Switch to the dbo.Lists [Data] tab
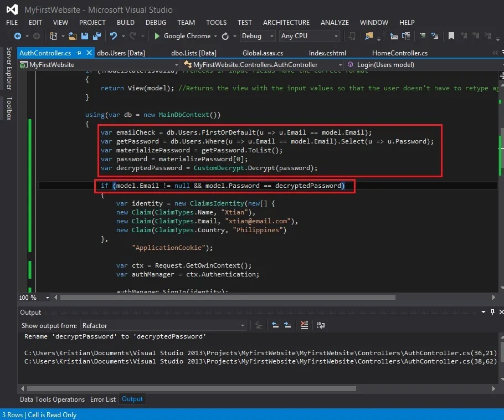Screen dimensions: 504x420 pyautogui.click(x=194, y=53)
